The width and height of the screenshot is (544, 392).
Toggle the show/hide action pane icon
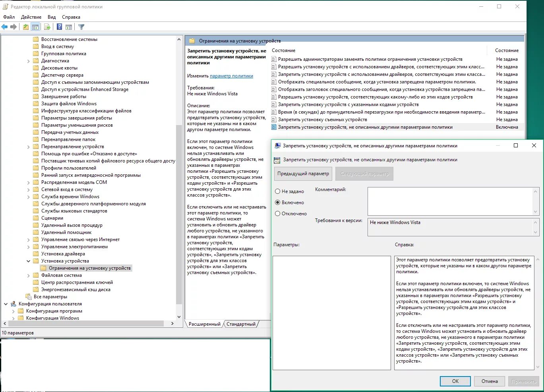[69, 27]
